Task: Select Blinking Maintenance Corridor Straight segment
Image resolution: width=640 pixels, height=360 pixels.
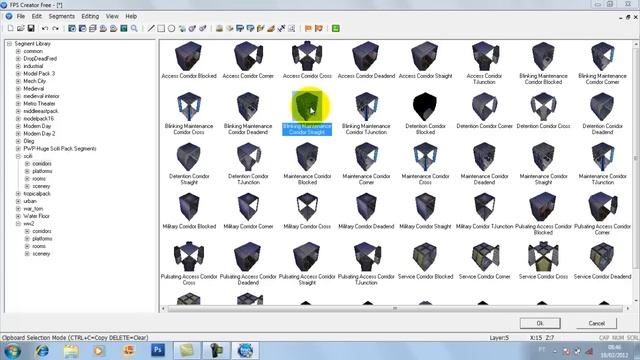Action: (307, 113)
